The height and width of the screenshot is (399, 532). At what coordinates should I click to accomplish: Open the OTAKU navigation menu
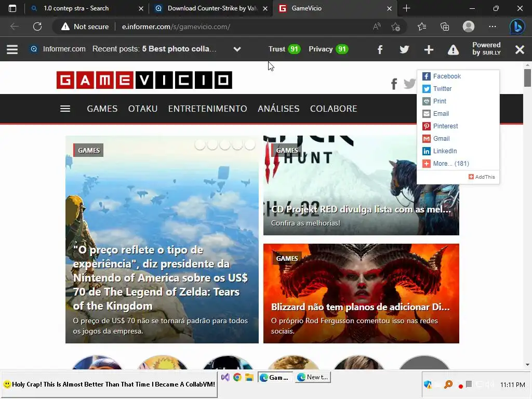(x=143, y=109)
